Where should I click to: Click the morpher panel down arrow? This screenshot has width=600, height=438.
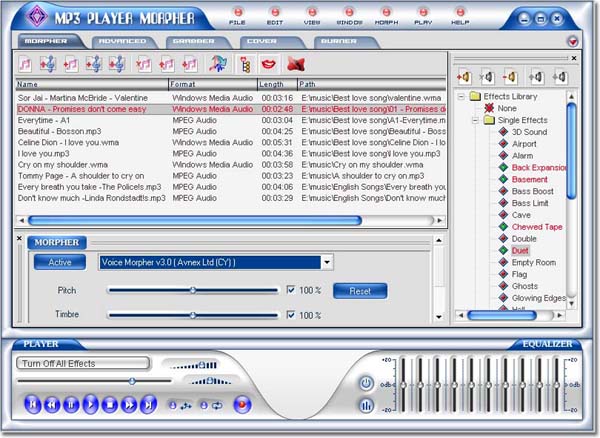click(439, 317)
